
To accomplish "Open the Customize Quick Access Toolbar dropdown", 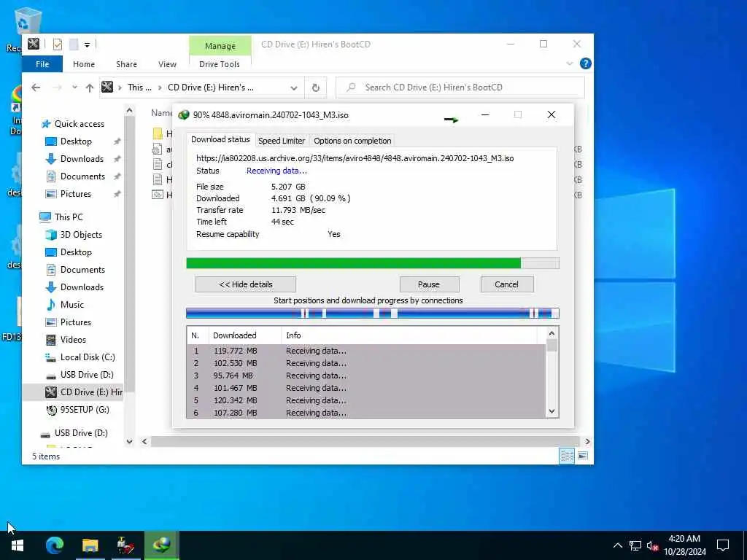I will point(88,44).
